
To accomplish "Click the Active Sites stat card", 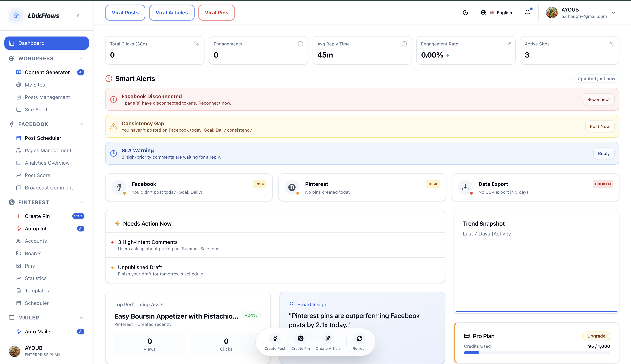I will click(x=569, y=50).
